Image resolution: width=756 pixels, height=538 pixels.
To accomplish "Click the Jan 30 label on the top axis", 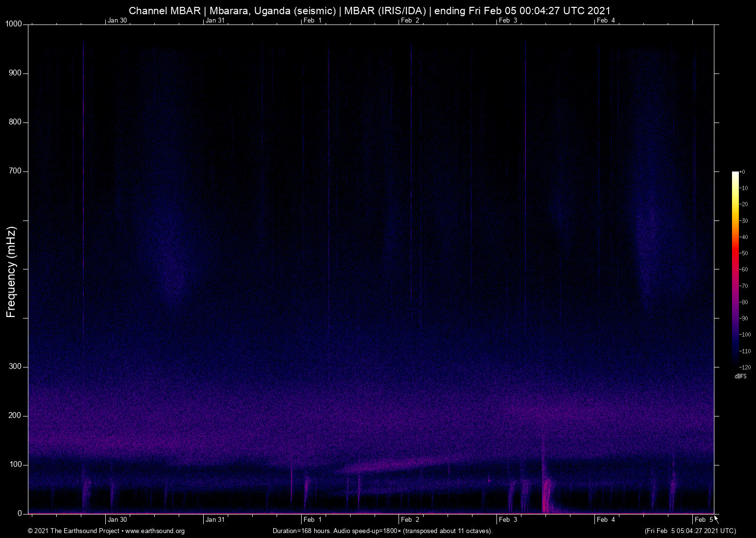I will pyautogui.click(x=117, y=20).
